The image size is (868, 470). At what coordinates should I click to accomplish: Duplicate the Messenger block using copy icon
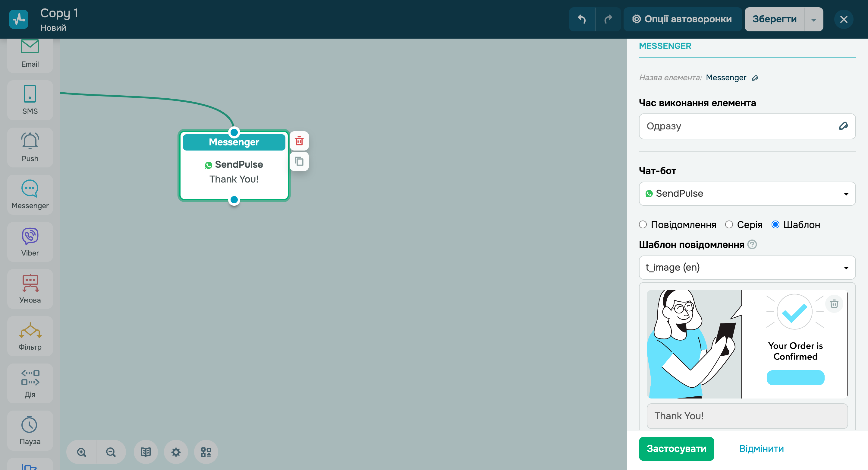point(299,161)
